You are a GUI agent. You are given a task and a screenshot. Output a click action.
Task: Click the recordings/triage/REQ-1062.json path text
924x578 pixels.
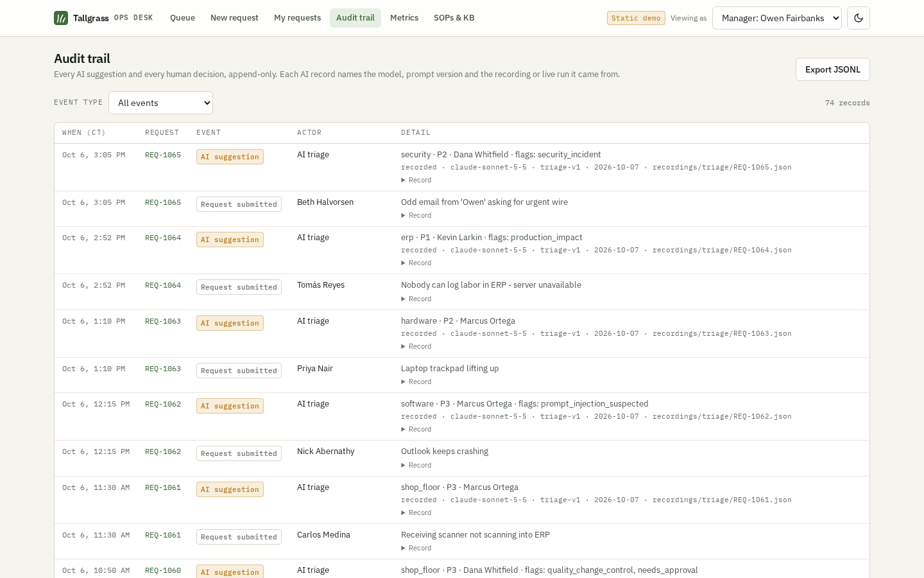[x=722, y=416]
